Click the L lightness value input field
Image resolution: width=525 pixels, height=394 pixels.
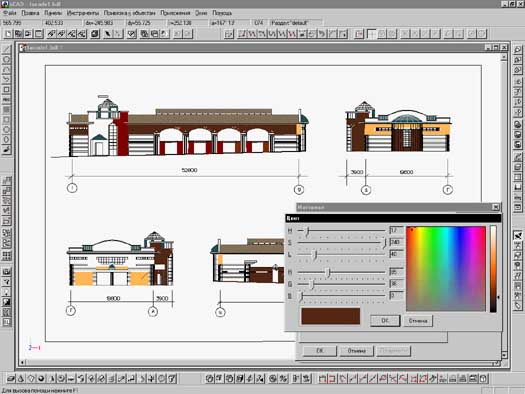396,254
